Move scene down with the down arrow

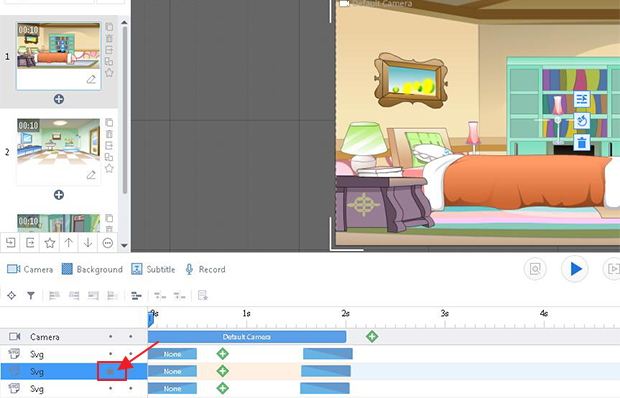[x=88, y=243]
